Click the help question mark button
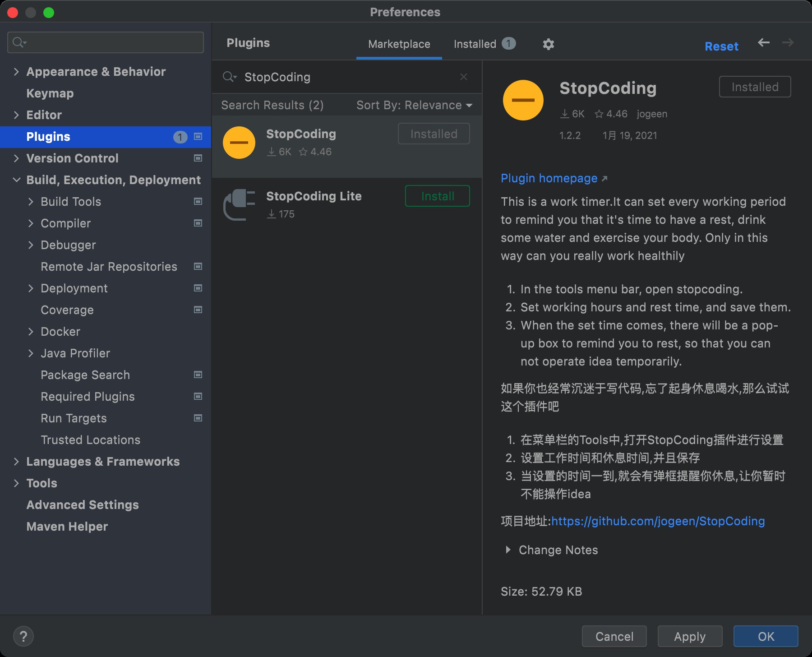812x657 pixels. [23, 636]
